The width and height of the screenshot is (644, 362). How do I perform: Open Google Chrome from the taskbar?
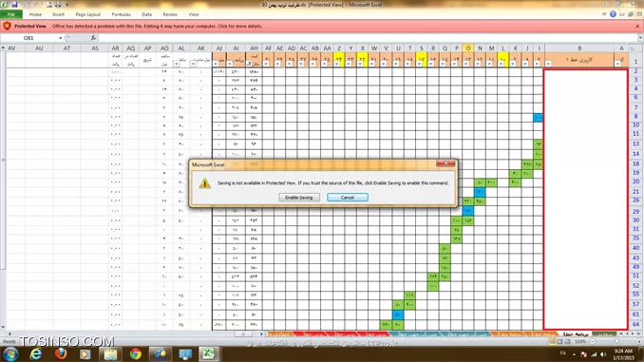135,353
